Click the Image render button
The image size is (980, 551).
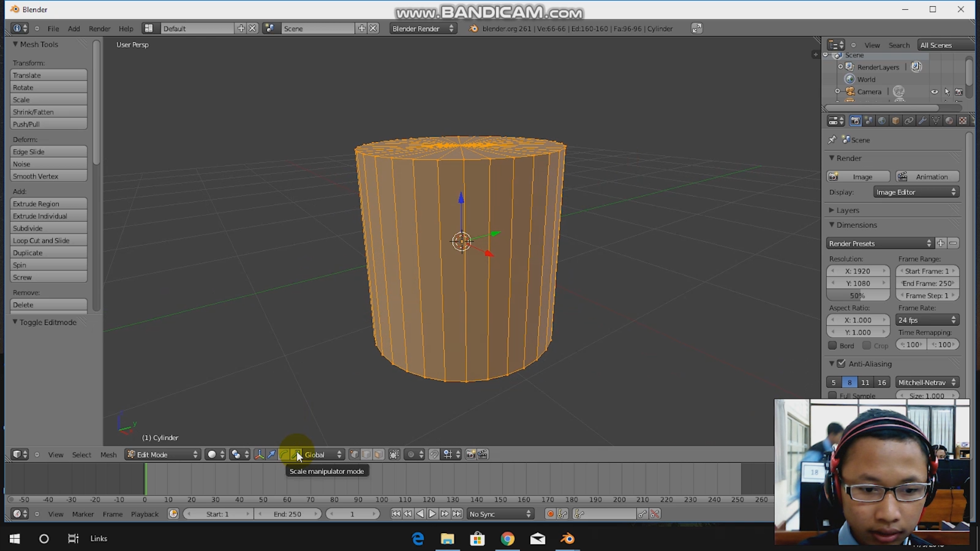[858, 176]
